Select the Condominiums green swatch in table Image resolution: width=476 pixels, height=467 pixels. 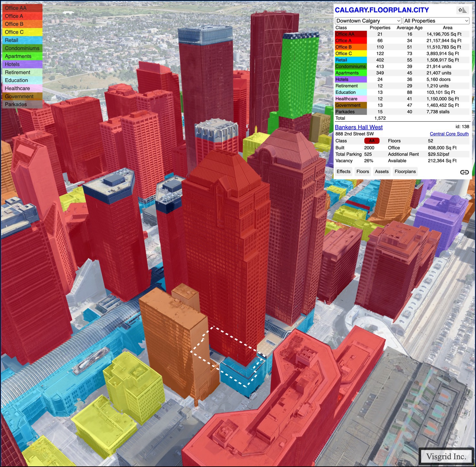tap(350, 67)
